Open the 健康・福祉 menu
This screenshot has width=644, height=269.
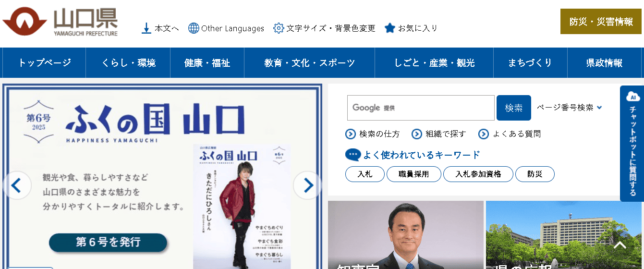point(207,63)
